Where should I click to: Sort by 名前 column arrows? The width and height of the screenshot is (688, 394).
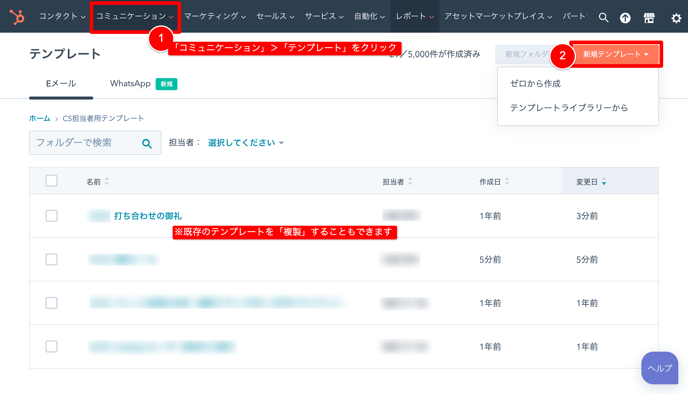[107, 181]
